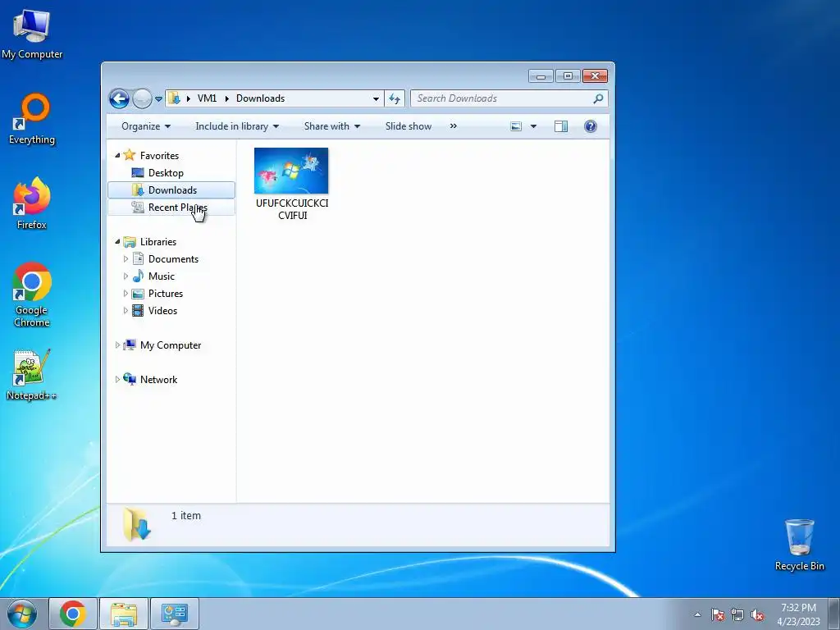Collapse the Libraries group
Image resolution: width=840 pixels, height=630 pixels.
pos(117,242)
